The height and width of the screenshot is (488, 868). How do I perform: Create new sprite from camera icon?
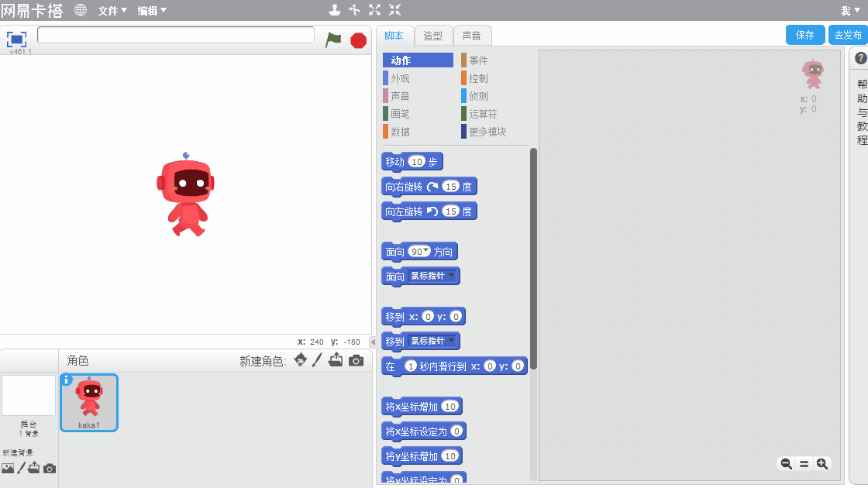pyautogui.click(x=356, y=360)
